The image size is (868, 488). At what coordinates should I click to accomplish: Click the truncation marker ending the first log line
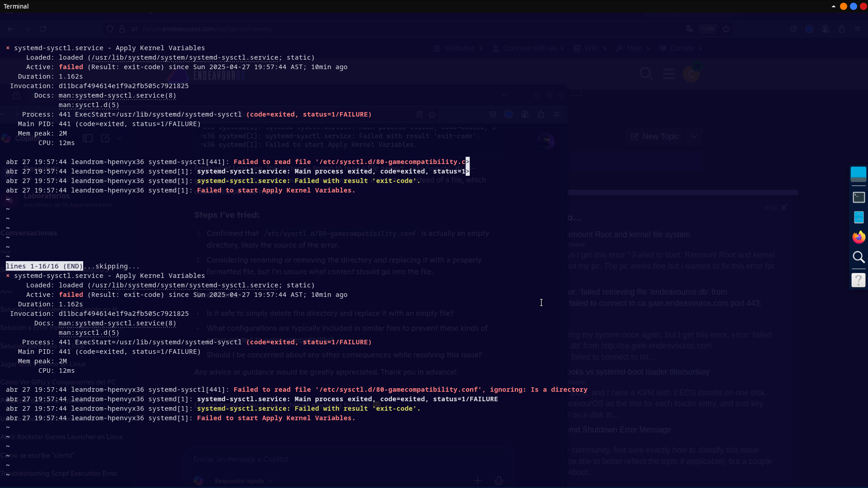467,162
